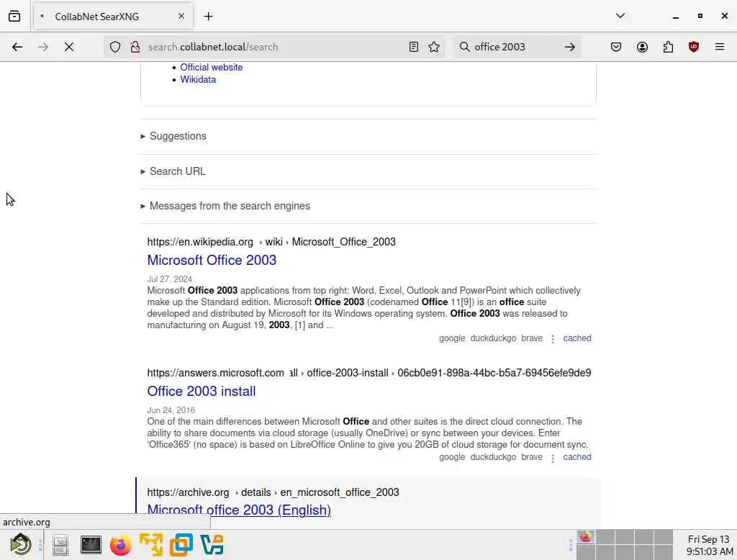Open the desktop start menu icon
Screen dimensions: 737x560
[21, 545]
